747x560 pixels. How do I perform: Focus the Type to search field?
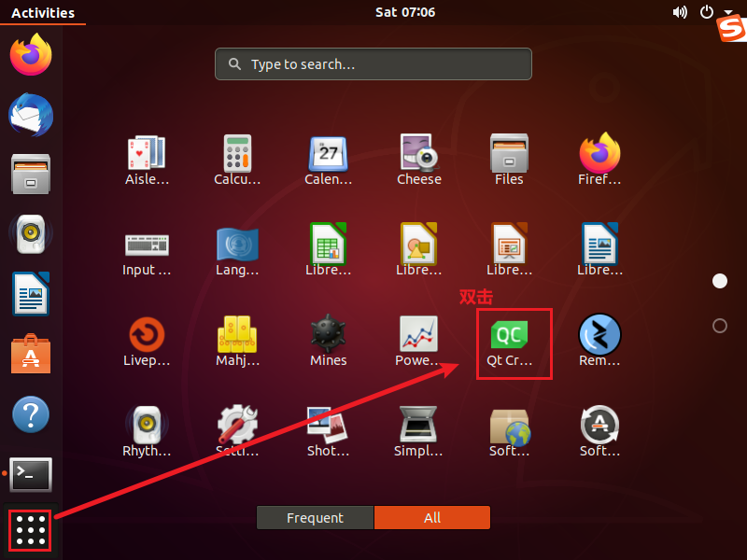click(373, 64)
